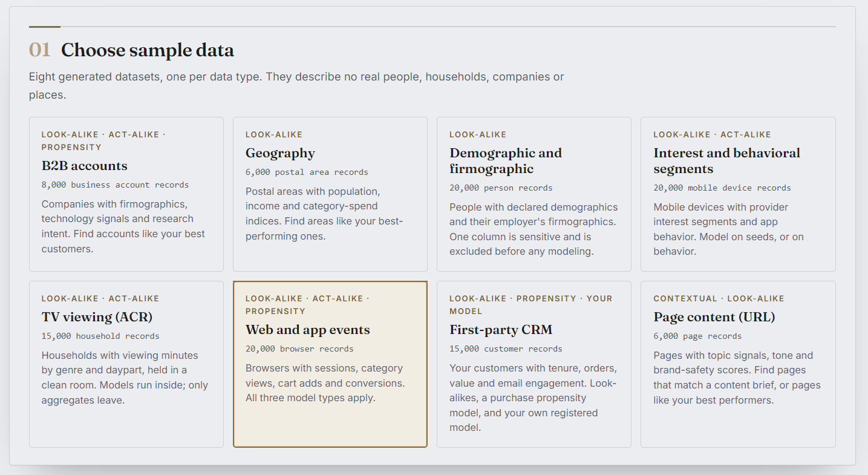Click the "Choose sample data" heading
Screen dimensions: 868x475
pyautogui.click(x=148, y=50)
